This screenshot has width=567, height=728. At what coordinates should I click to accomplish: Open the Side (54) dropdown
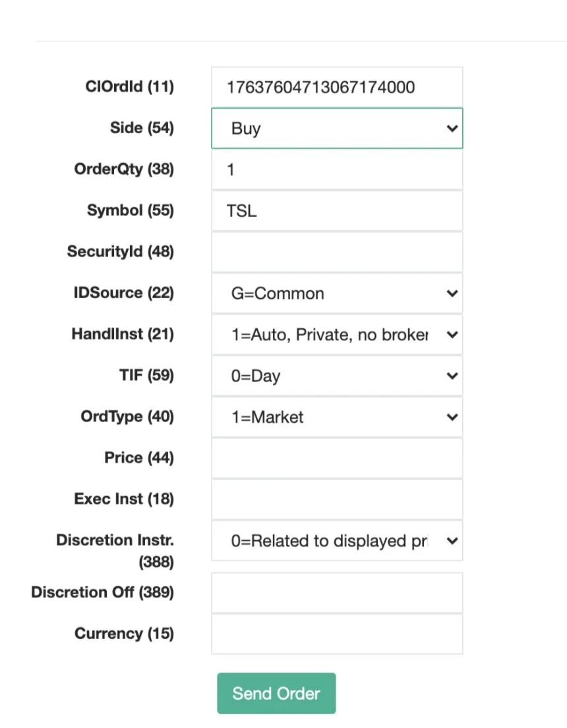coord(337,128)
